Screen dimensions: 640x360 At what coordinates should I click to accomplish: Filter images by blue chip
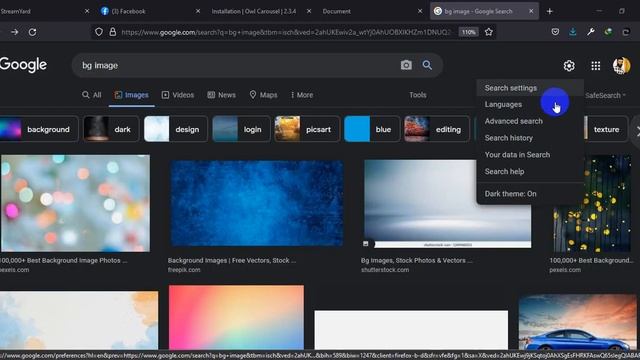[x=372, y=129]
